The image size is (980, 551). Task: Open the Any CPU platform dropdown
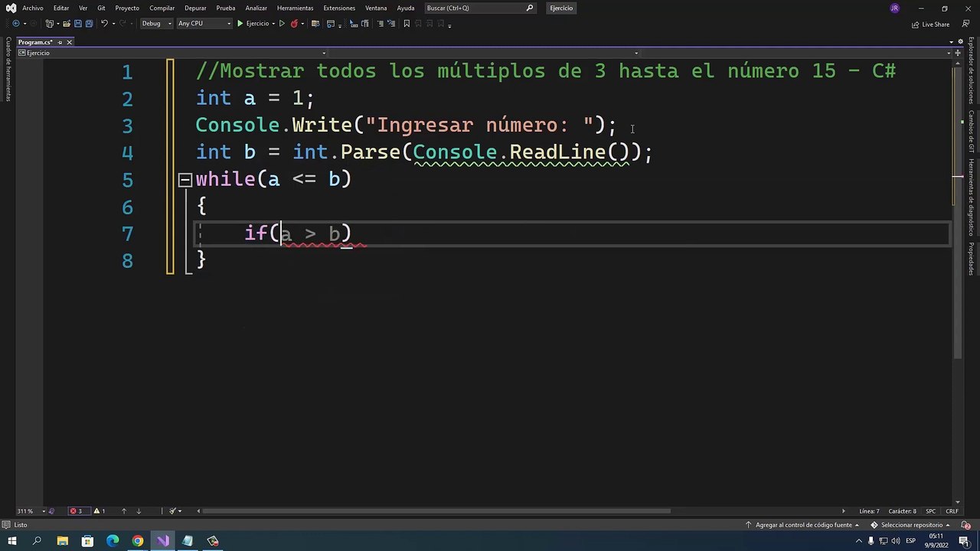[x=204, y=24]
